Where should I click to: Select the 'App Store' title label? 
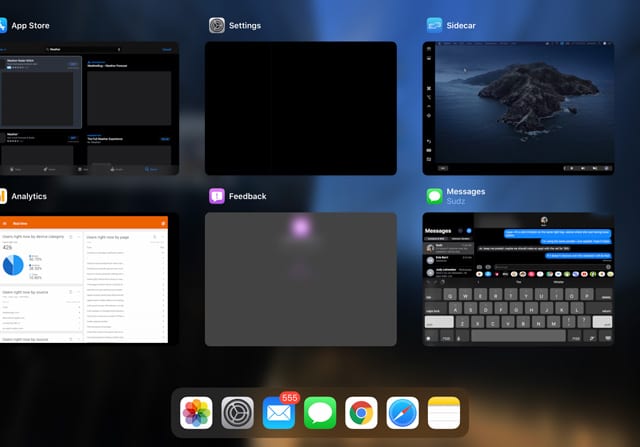(x=30, y=25)
